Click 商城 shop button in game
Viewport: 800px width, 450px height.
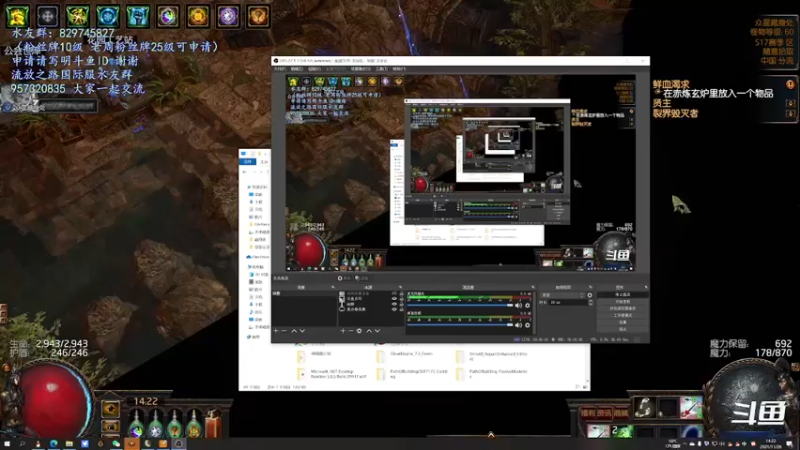(621, 413)
